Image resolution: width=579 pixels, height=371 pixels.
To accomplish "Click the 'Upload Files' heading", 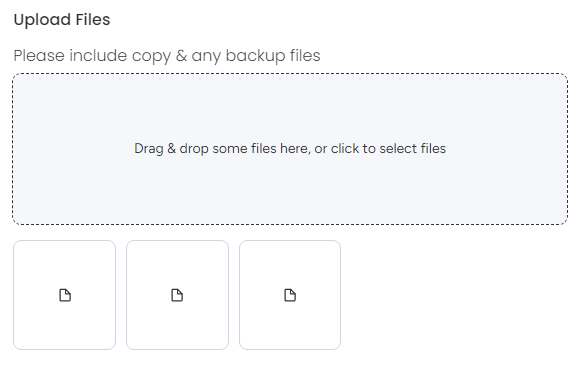I will pyautogui.click(x=62, y=20).
